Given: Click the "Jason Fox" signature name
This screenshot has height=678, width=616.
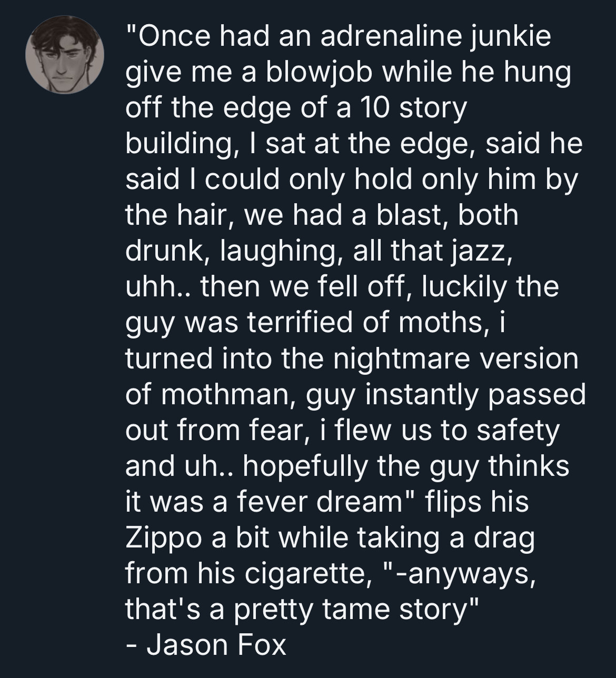Looking at the screenshot, I should pyautogui.click(x=216, y=645).
